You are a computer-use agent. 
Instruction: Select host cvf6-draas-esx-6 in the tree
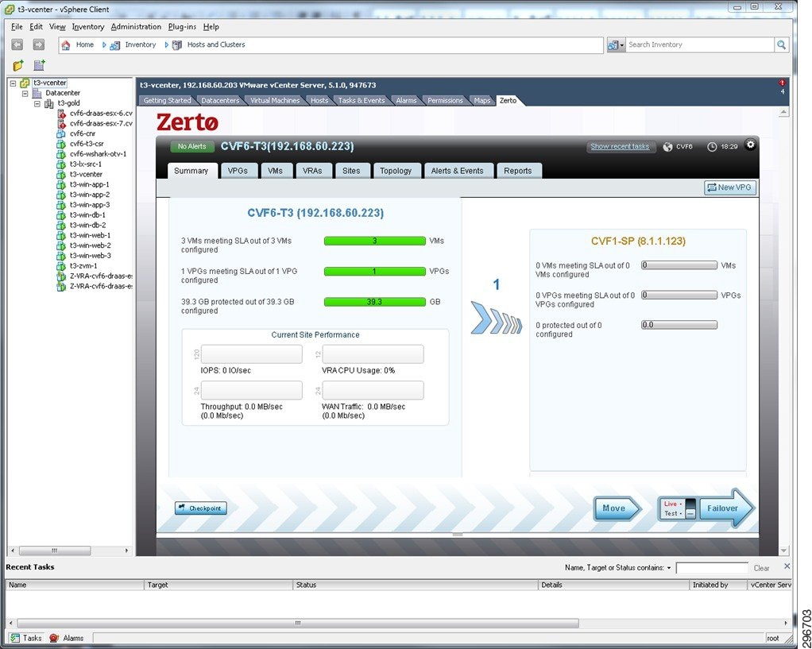[95, 113]
